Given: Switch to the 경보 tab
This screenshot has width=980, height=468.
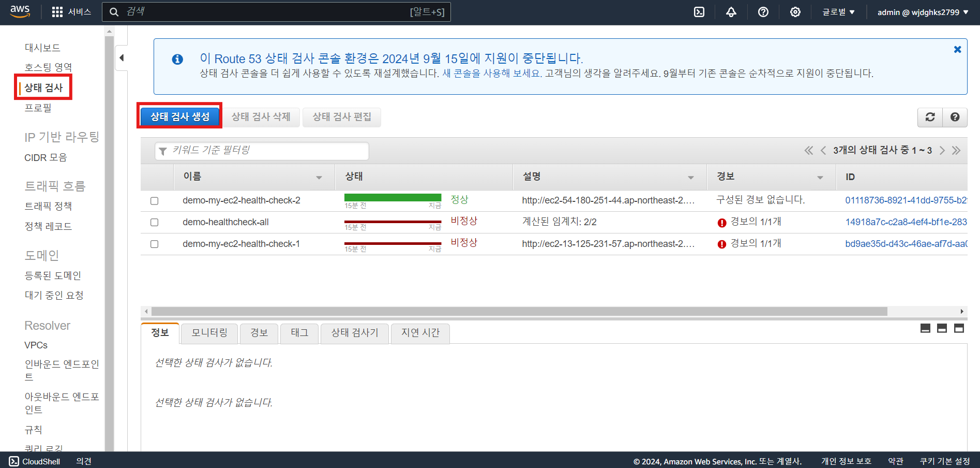Looking at the screenshot, I should click(259, 333).
